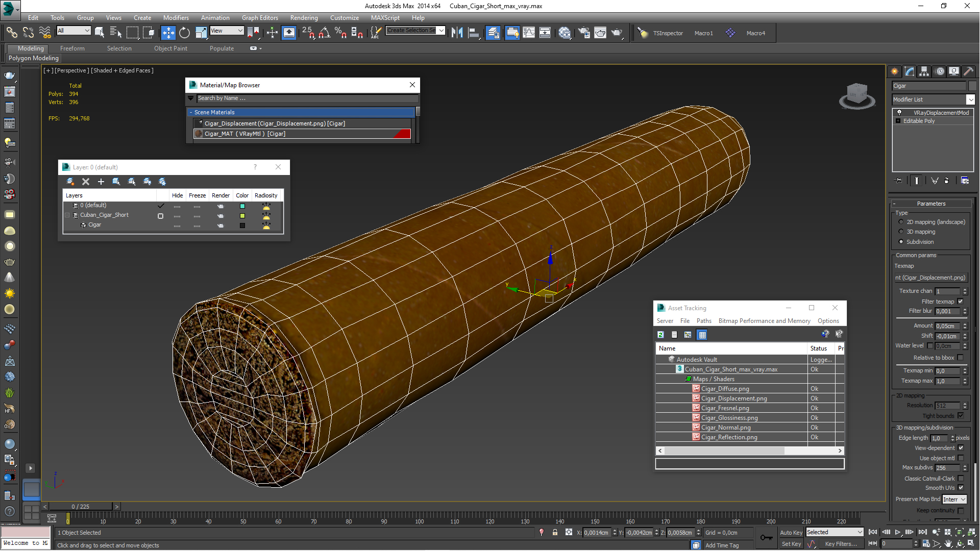Open the Hierarchy command panel tab
980x551 pixels.
[x=924, y=71]
